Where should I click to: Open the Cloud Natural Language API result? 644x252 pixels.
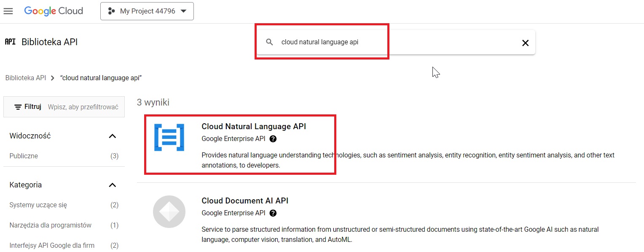click(x=253, y=126)
